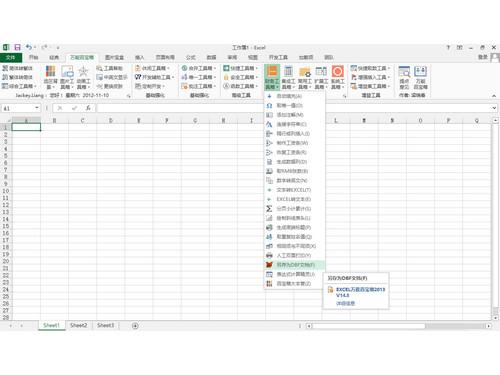Click the insert function fx icon
Image resolution: width=500 pixels, height=375 pixels.
click(88, 108)
